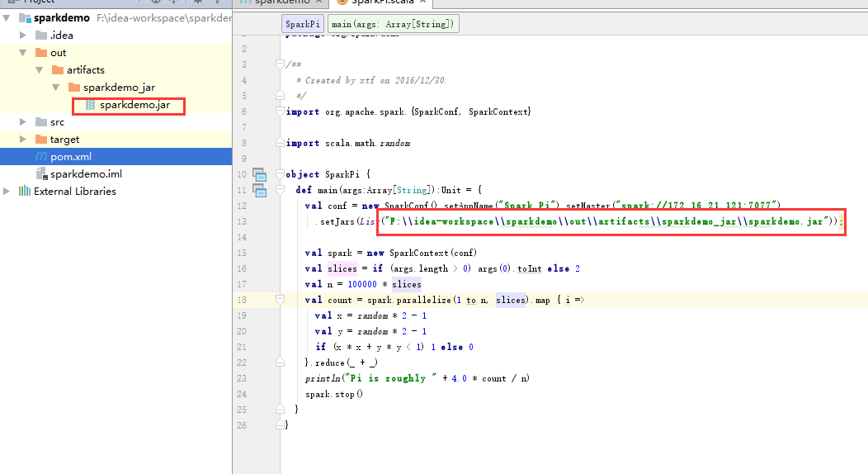Click the number 100000 on line 17
This screenshot has width=868, height=474.
coord(362,284)
